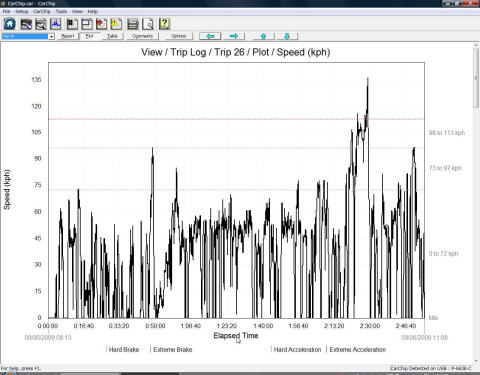480x375 pixels.
Task: Click the vertical scrollbar thumb
Action: [476, 78]
